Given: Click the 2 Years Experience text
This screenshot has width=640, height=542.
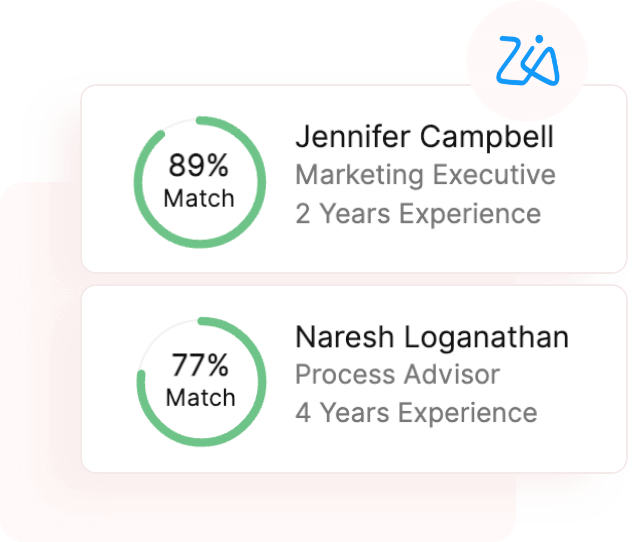Looking at the screenshot, I should point(418,214).
